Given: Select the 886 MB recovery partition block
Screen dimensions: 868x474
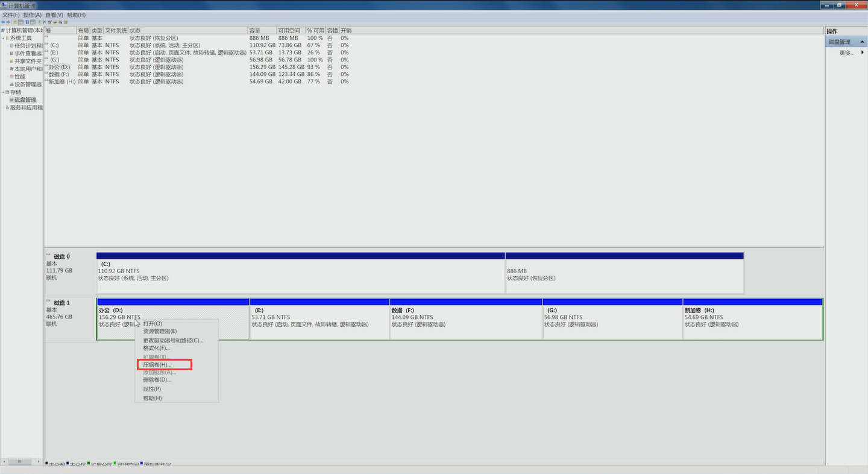Looking at the screenshot, I should 624,273.
